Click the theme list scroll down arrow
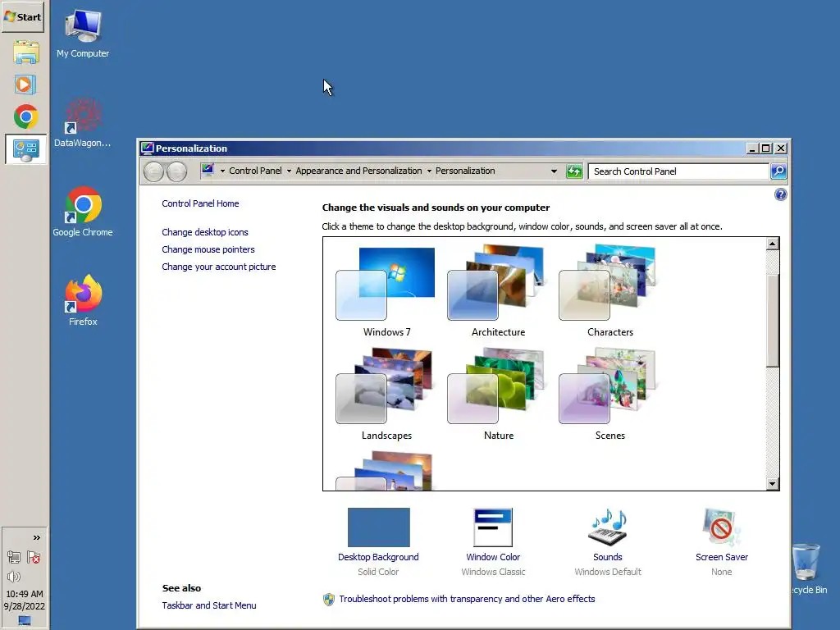Screen dimensions: 840x630 772,484
